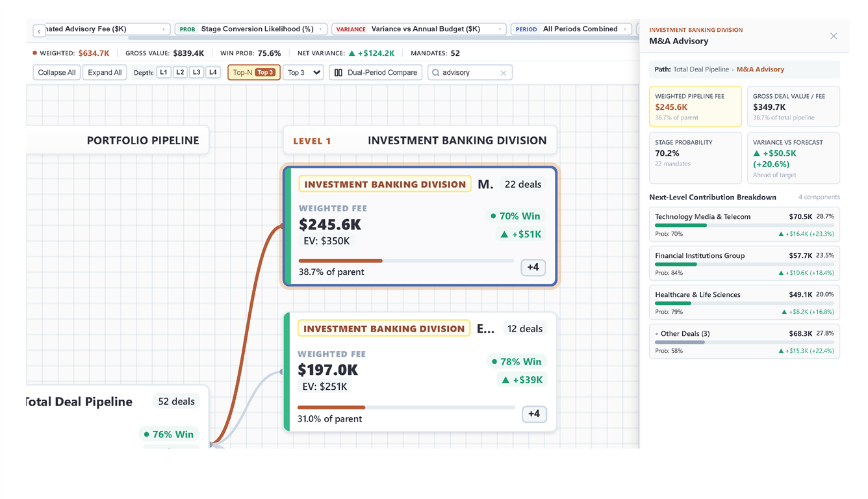868x499 pixels.
Task: Click the Technology Media & Telecom variance triangle
Action: click(x=782, y=234)
